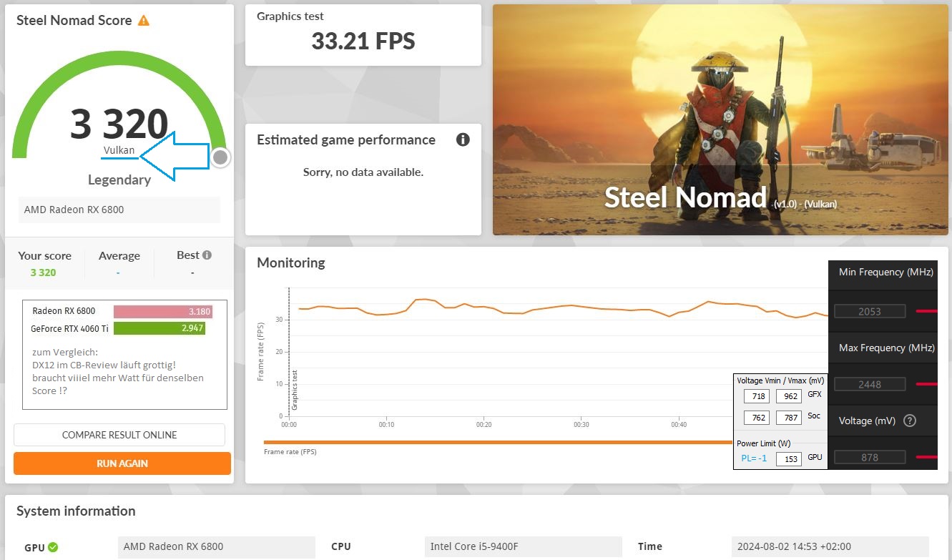This screenshot has width=952, height=560.
Task: Click the Steel Nomad hero image
Action: pos(720,119)
